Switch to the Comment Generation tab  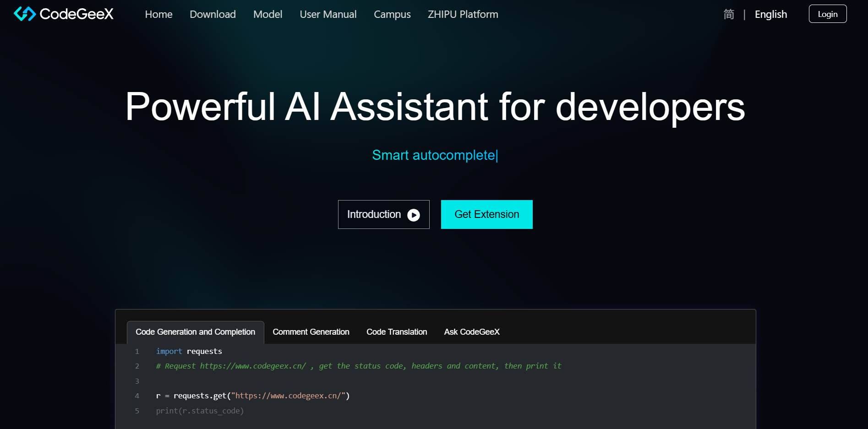(311, 332)
